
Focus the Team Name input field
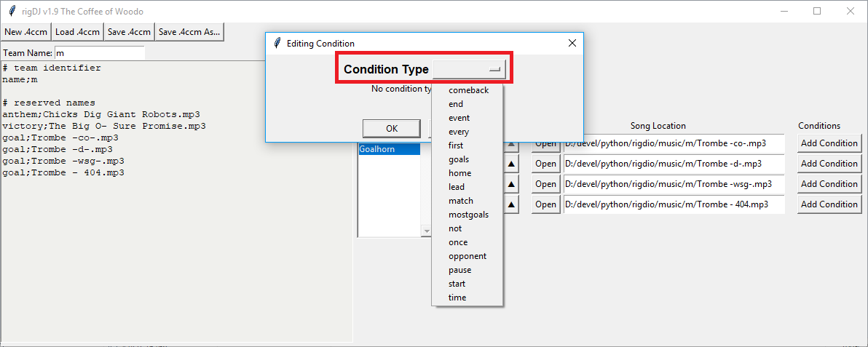[100, 53]
